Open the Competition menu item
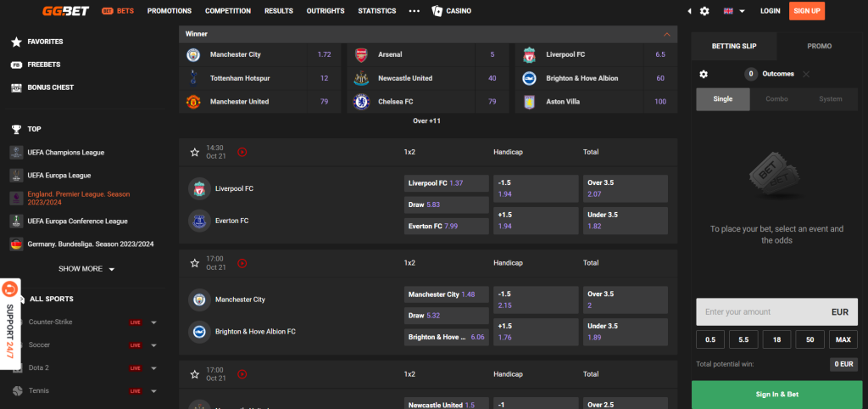 coord(227,11)
